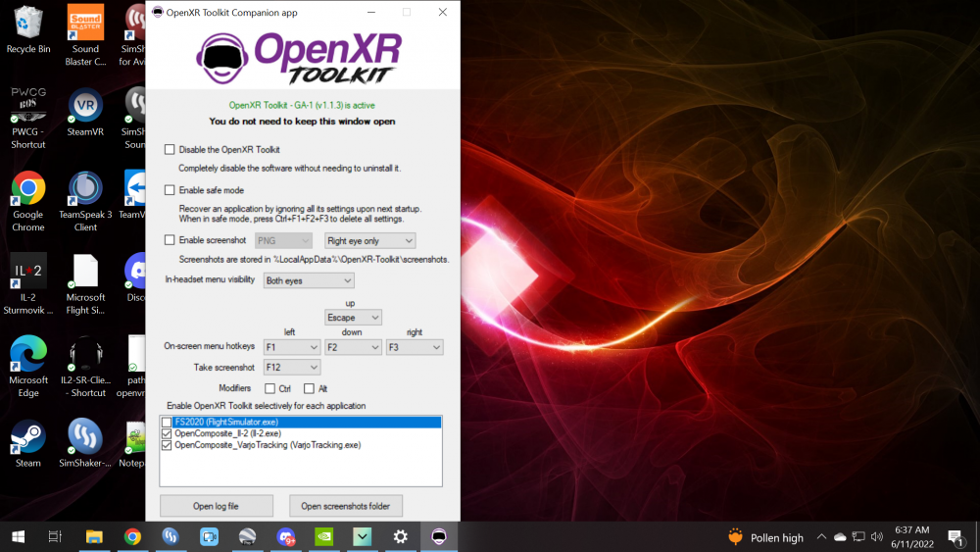Viewport: 980px width, 552px height.
Task: Check the Disable the OpenXR Toolkit box
Action: tap(170, 150)
